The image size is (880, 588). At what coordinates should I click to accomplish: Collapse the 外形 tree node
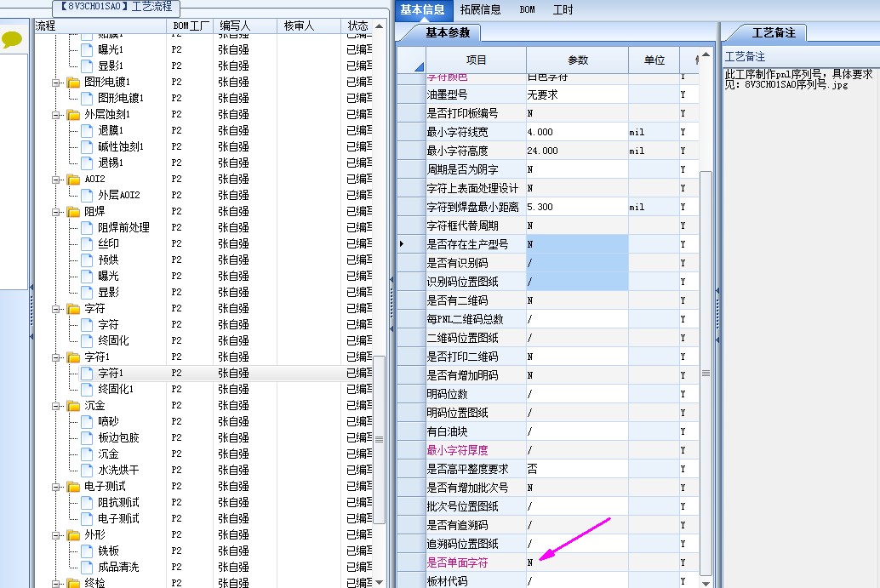[x=56, y=535]
